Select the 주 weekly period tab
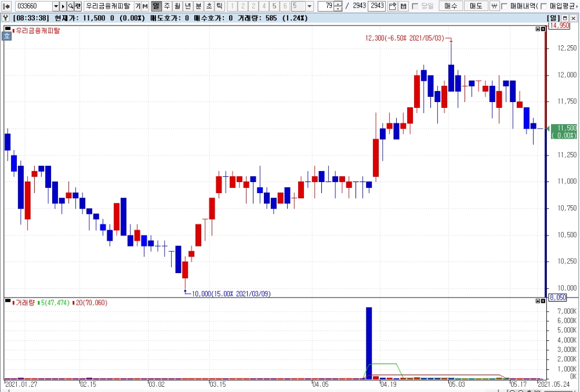Image resolution: width=580 pixels, height=392 pixels. 167,6
